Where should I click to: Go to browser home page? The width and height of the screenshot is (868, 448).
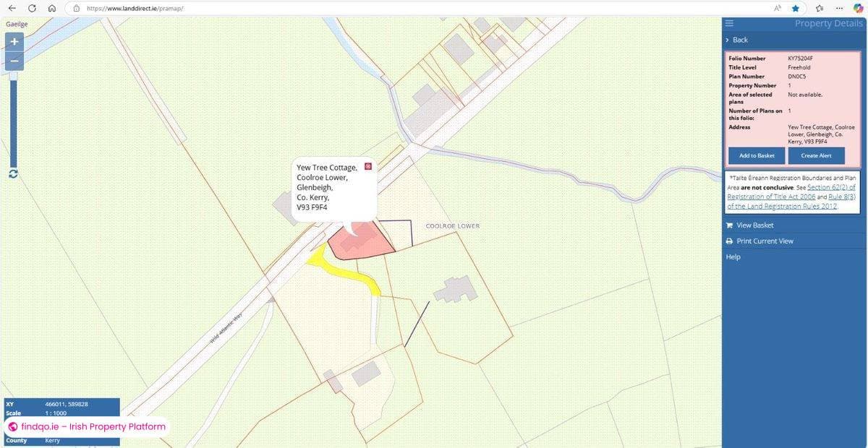(51, 8)
